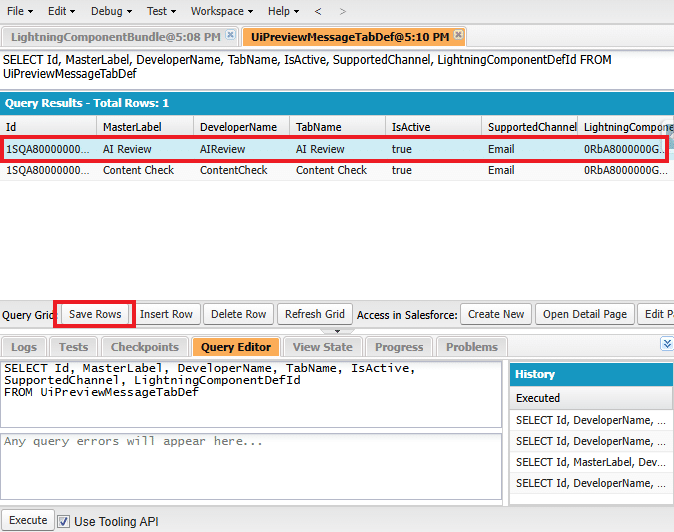Click the Save Rows button
674x532 pixels.
pos(95,314)
